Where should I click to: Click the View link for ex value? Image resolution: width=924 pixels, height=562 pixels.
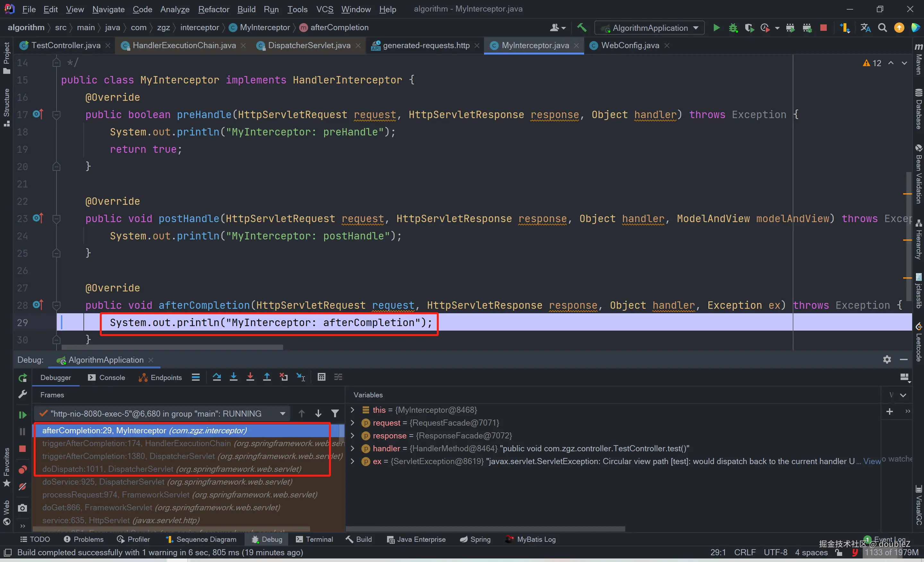(x=871, y=461)
